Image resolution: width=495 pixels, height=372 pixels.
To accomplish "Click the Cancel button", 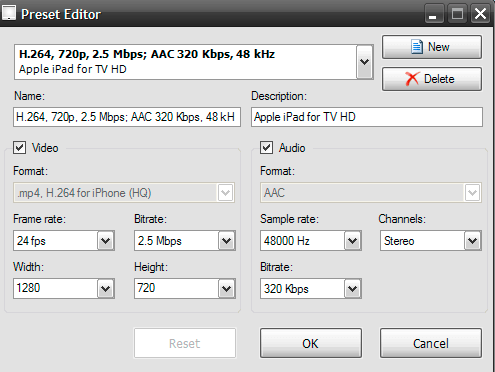I will 431,343.
